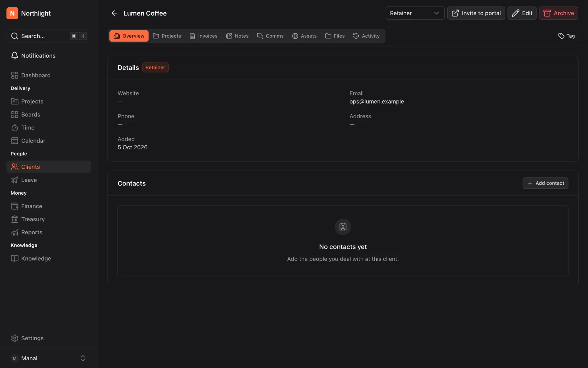Open Treasury from the sidebar label
Screen dimensions: 588x368
point(33,219)
